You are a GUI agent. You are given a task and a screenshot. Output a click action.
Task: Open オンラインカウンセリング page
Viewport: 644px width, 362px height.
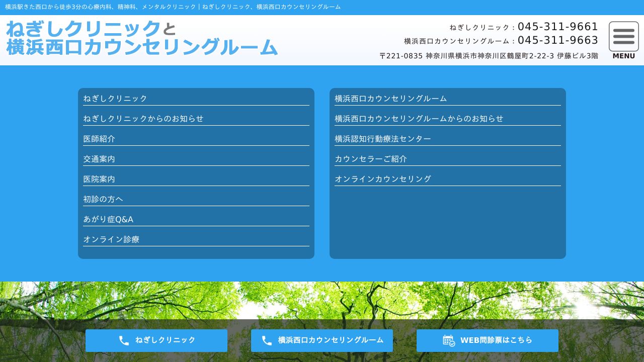click(x=382, y=179)
